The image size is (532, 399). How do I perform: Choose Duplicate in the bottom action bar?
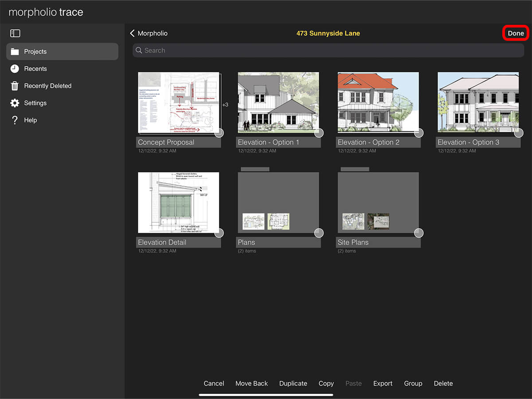293,383
